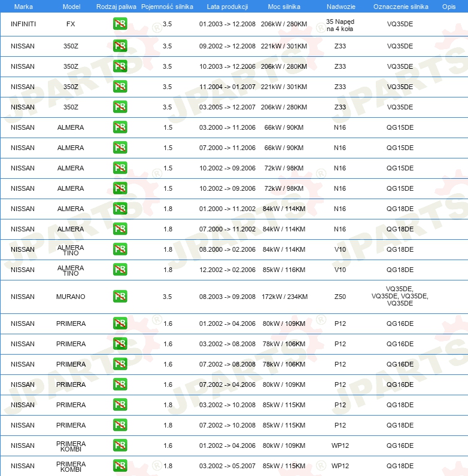Click the '12.2002 -> 02.2006' date cell

tap(227, 270)
